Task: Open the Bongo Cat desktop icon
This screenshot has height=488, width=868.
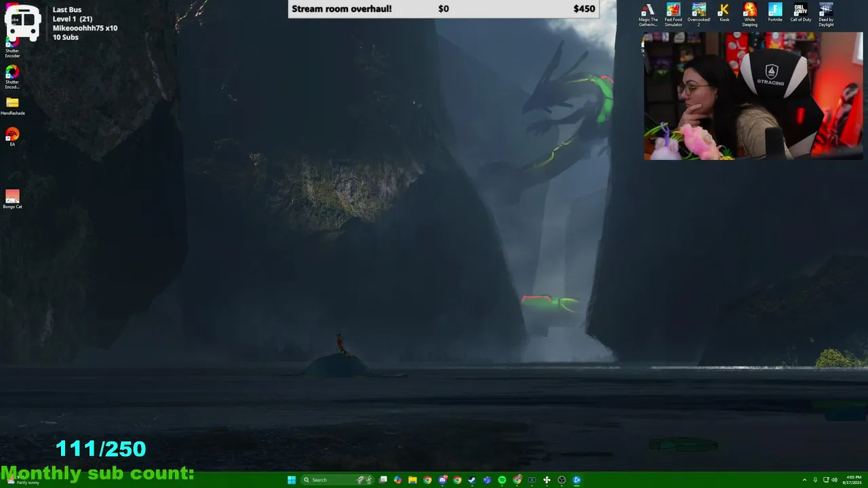Action: 12,199
